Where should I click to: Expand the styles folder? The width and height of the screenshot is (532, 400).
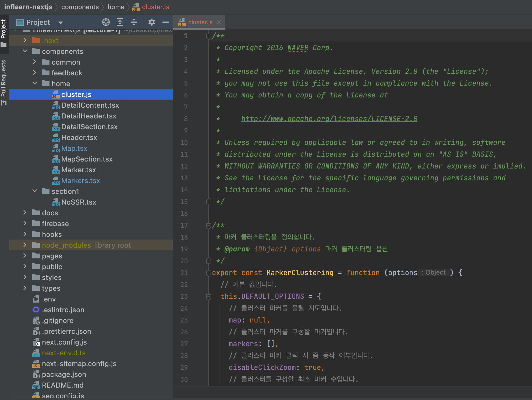click(25, 277)
